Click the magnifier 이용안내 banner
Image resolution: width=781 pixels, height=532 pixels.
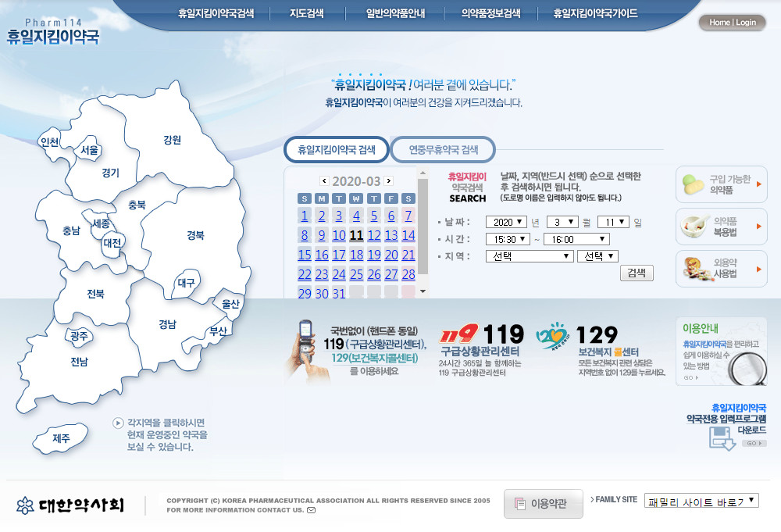tap(721, 352)
